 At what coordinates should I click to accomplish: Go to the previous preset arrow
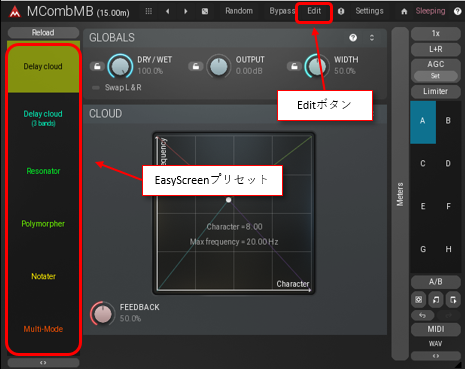tap(168, 11)
